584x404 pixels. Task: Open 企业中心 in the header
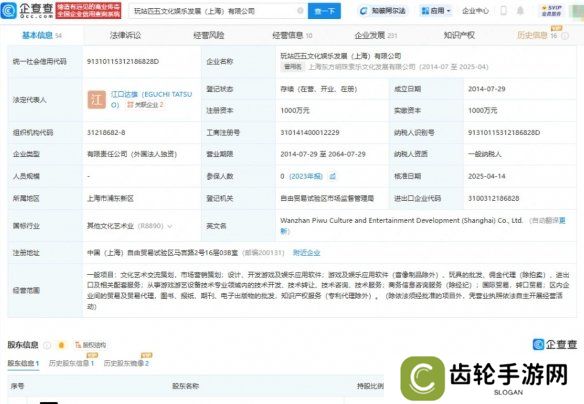475,11
